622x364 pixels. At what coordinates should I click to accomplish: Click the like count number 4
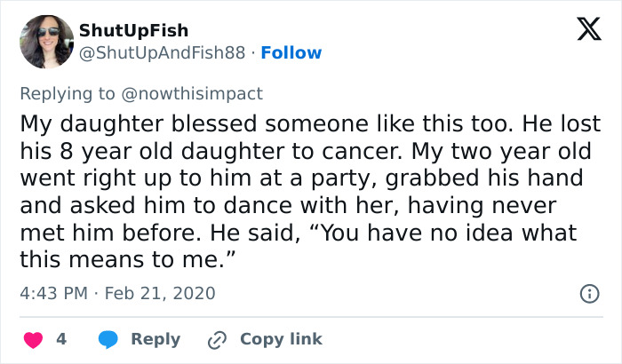pyautogui.click(x=61, y=339)
